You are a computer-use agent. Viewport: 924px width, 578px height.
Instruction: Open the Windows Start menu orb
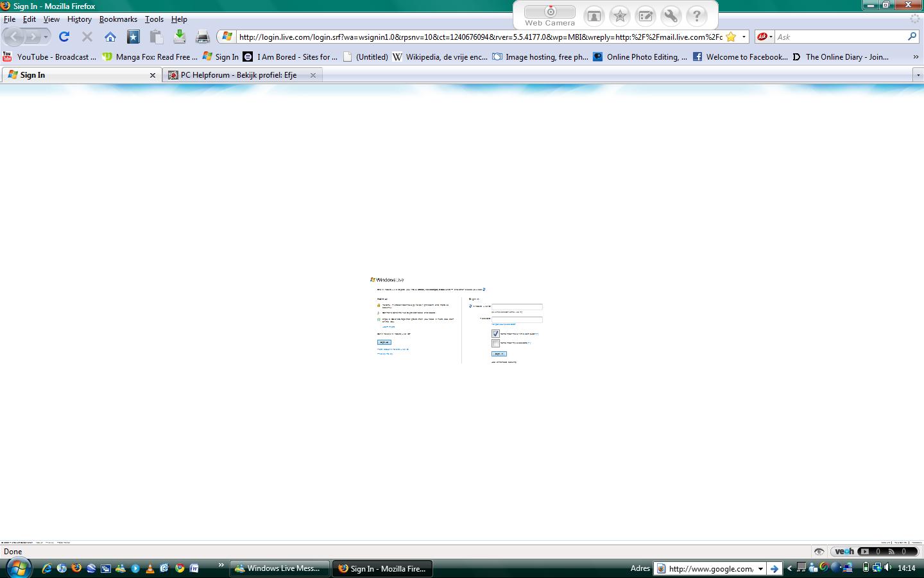(x=18, y=568)
